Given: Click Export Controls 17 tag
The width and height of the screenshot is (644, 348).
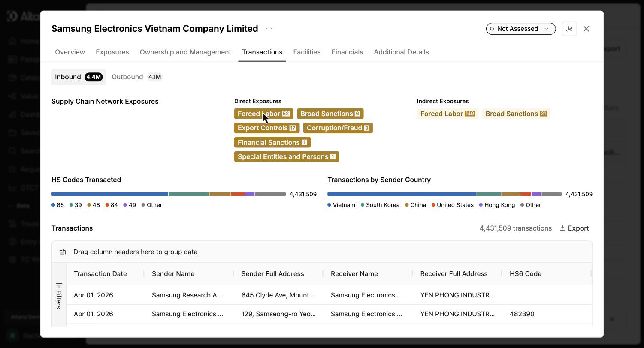Looking at the screenshot, I should coord(267,128).
